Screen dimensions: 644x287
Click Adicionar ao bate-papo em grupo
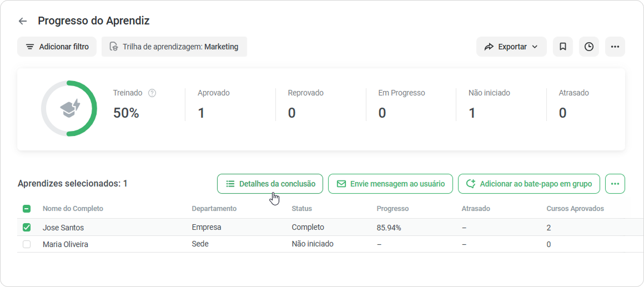pyautogui.click(x=529, y=184)
